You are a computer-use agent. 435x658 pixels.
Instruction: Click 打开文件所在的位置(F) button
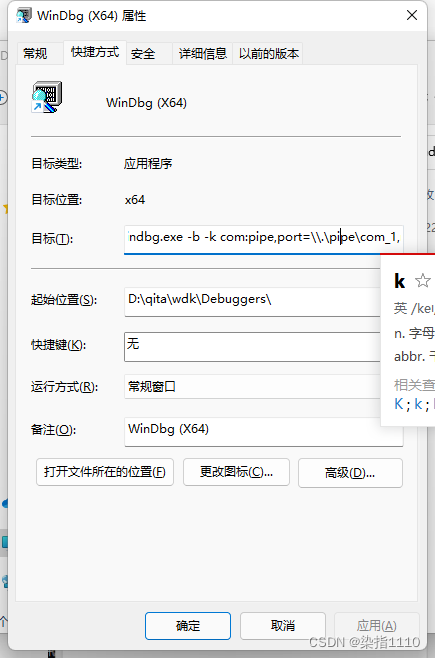tap(105, 472)
